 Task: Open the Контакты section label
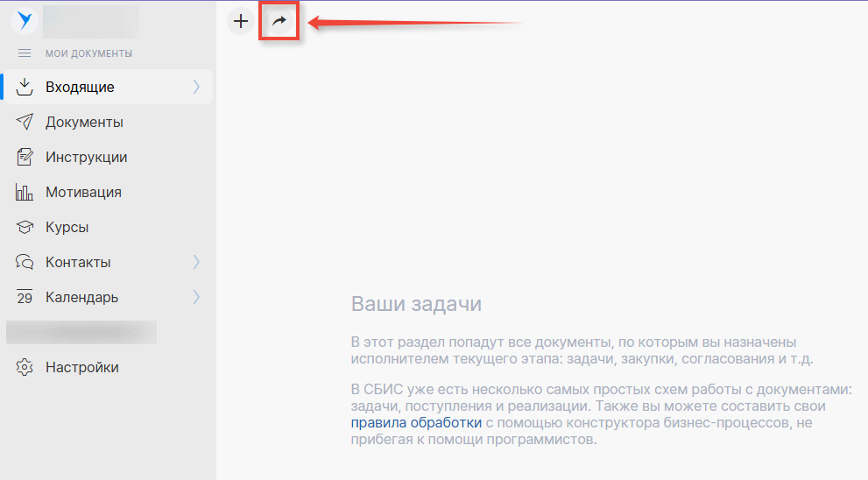click(78, 262)
